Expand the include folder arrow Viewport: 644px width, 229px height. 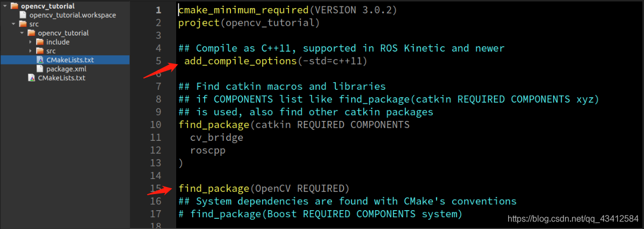click(x=31, y=42)
